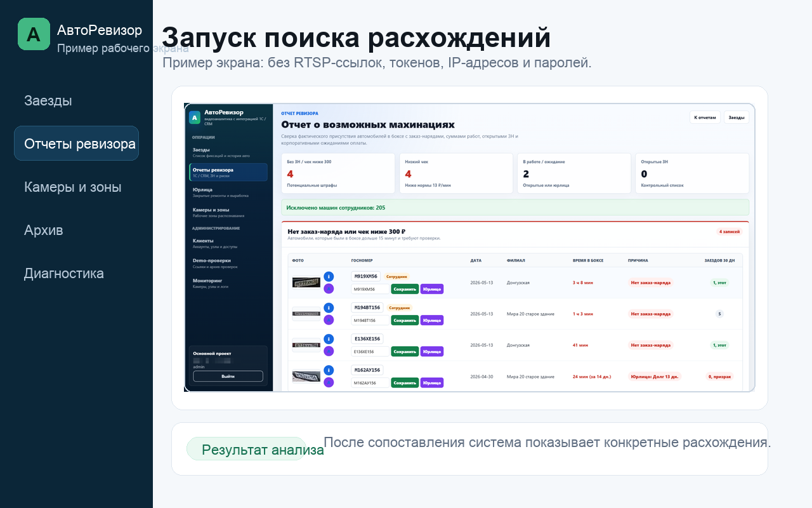812x508 pixels.
Task: Go to Архив in the outer sidebar
Action: pos(43,230)
